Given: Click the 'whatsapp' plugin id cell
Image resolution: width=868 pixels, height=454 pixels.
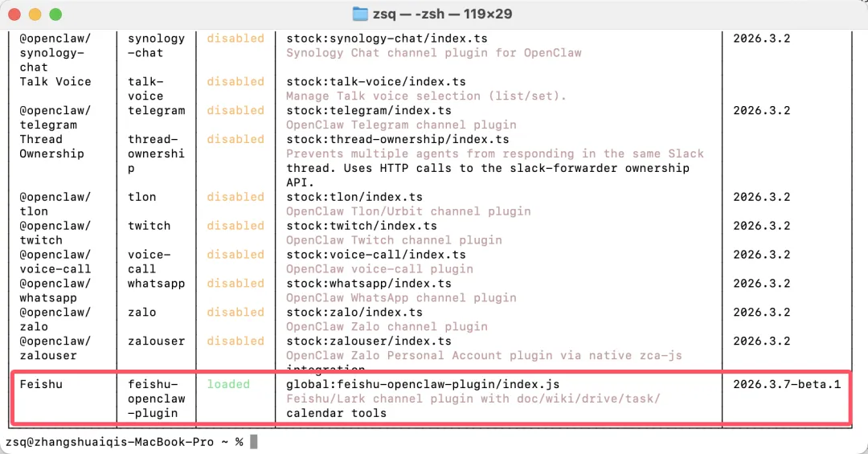Looking at the screenshot, I should pyautogui.click(x=156, y=284).
